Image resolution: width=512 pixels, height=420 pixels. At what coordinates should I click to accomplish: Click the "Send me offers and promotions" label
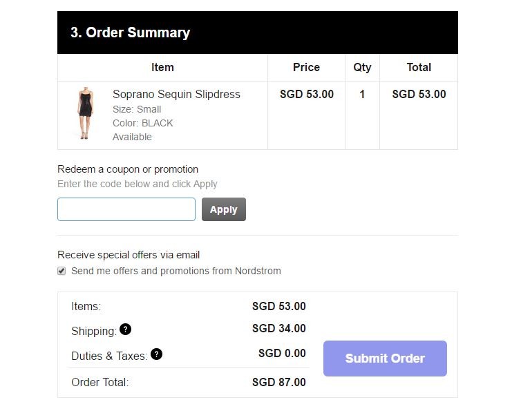click(x=176, y=271)
